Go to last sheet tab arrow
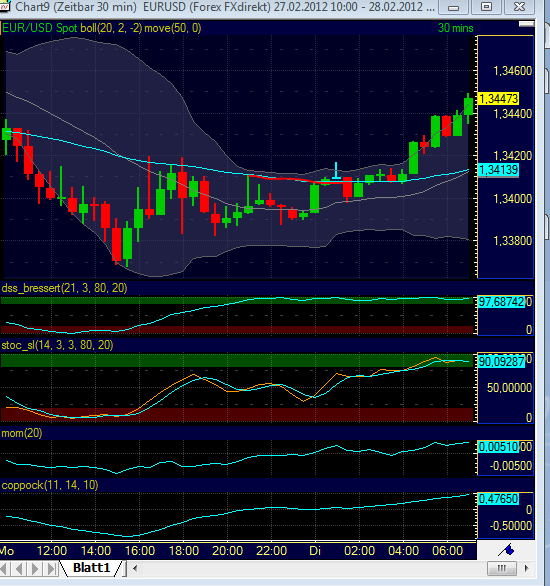550x586 pixels. (51, 568)
